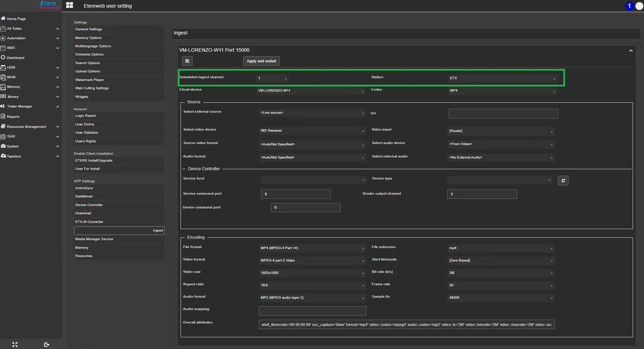This screenshot has height=349, width=644.
Task: Click the save disk icon
Action: pos(187,61)
